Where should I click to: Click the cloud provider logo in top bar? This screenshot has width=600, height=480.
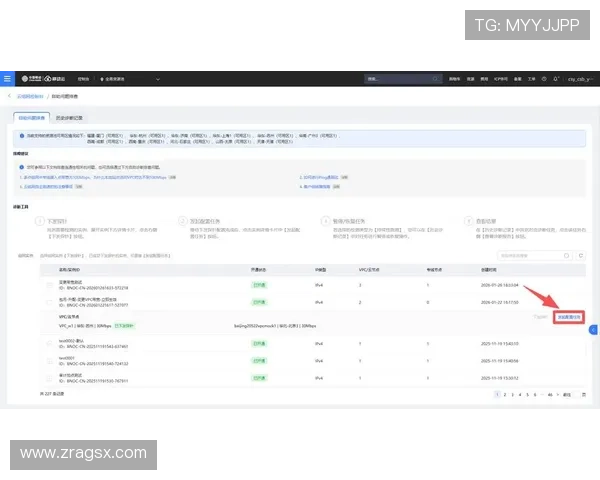[43, 79]
